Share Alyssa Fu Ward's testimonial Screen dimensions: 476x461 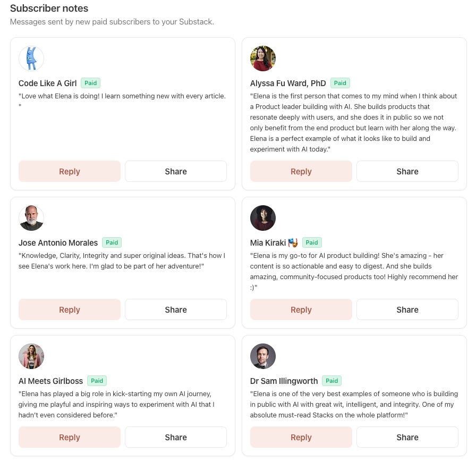407,171
